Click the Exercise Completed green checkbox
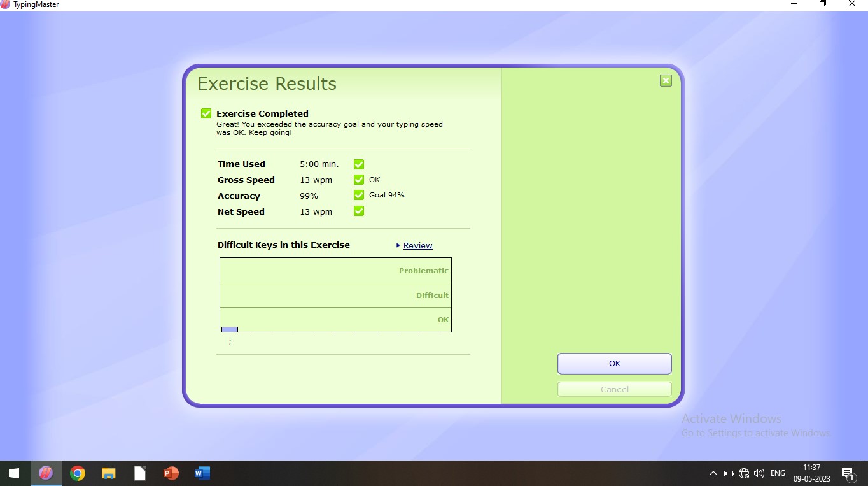 point(206,113)
